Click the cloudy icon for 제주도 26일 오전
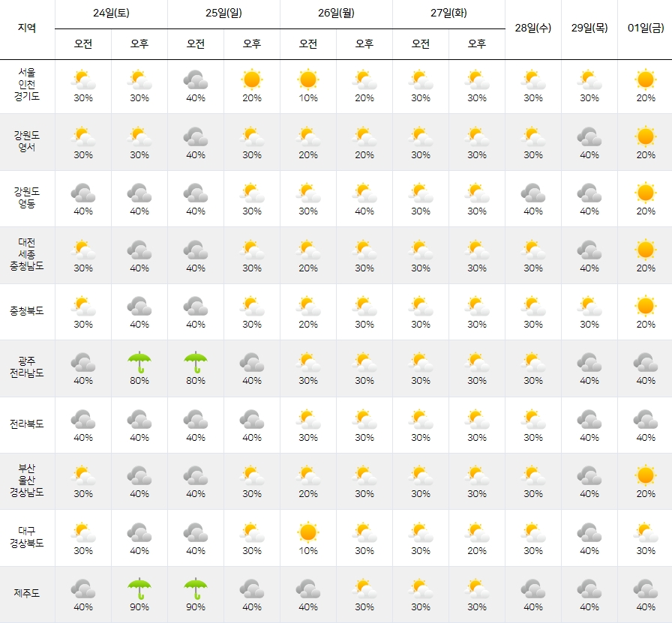672x623 pixels. pyautogui.click(x=308, y=589)
